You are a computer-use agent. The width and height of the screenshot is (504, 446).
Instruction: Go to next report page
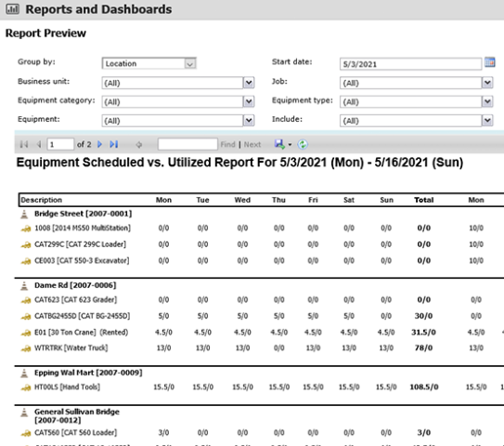click(99, 144)
